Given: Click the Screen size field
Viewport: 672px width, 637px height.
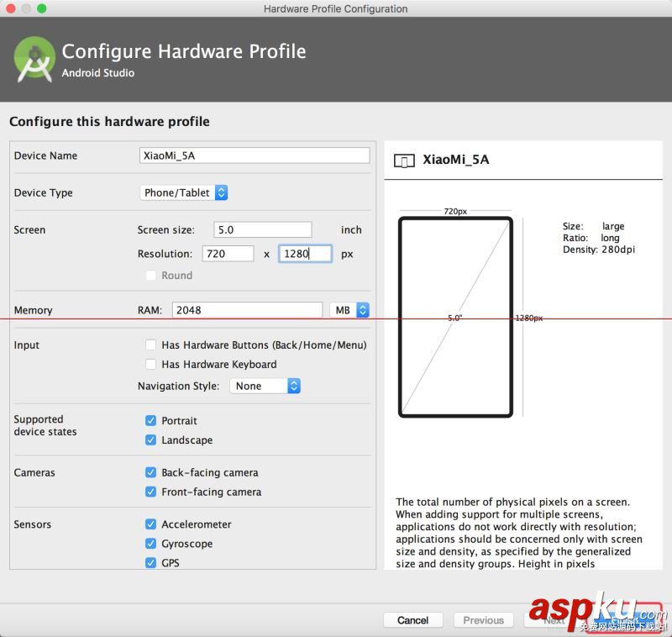Looking at the screenshot, I should pyautogui.click(x=263, y=229).
